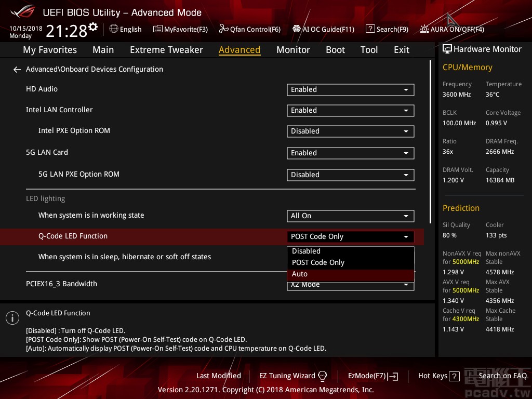Screen dimensions: 532x399
Task: Switch to EZ Mode with the F7 icon
Action: click(373, 376)
